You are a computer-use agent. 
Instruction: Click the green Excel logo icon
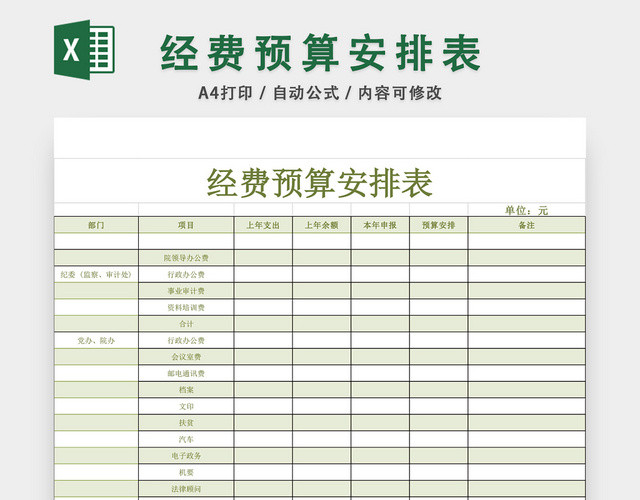tap(84, 50)
